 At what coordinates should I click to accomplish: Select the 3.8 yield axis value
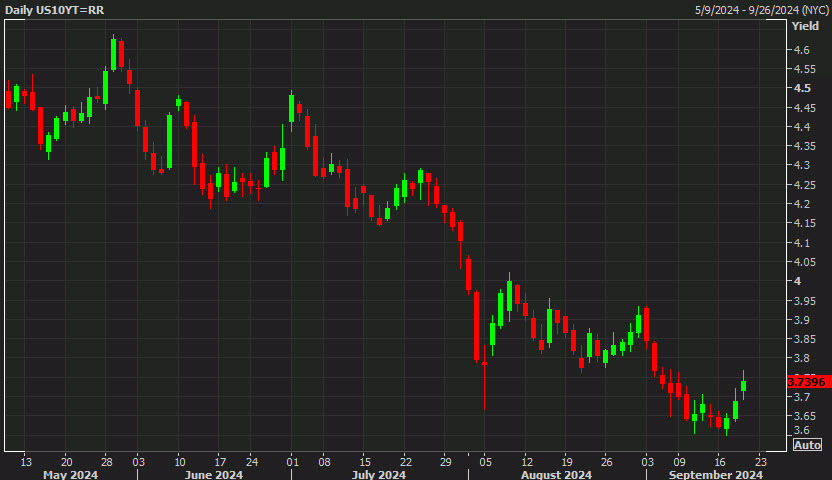click(x=801, y=358)
